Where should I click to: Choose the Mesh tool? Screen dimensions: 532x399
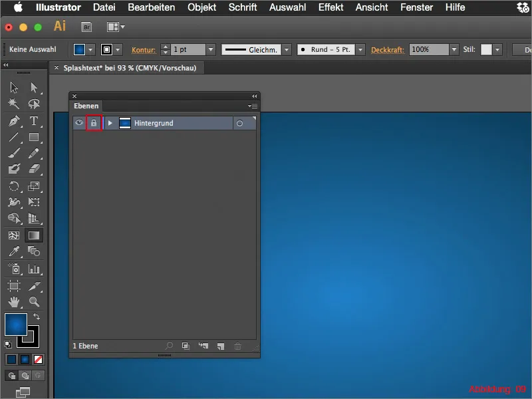point(14,235)
